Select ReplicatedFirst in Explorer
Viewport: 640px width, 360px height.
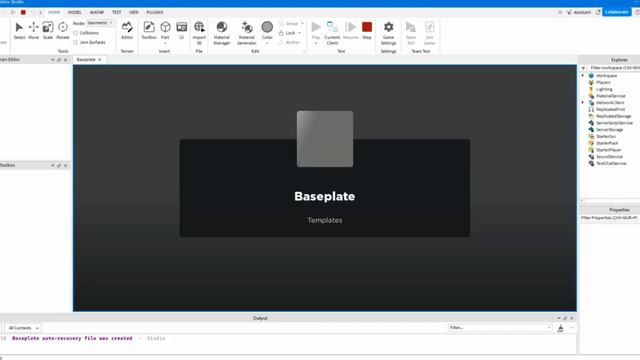[611, 109]
